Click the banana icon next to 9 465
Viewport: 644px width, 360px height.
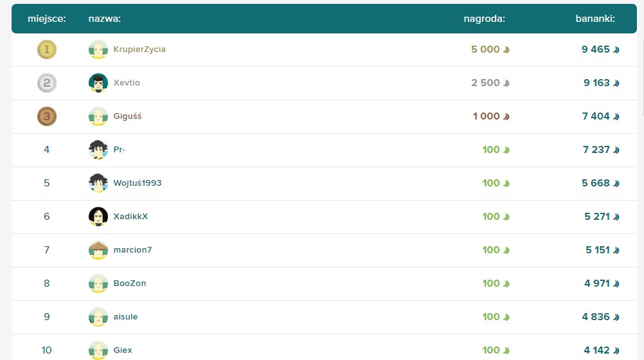[x=616, y=50]
